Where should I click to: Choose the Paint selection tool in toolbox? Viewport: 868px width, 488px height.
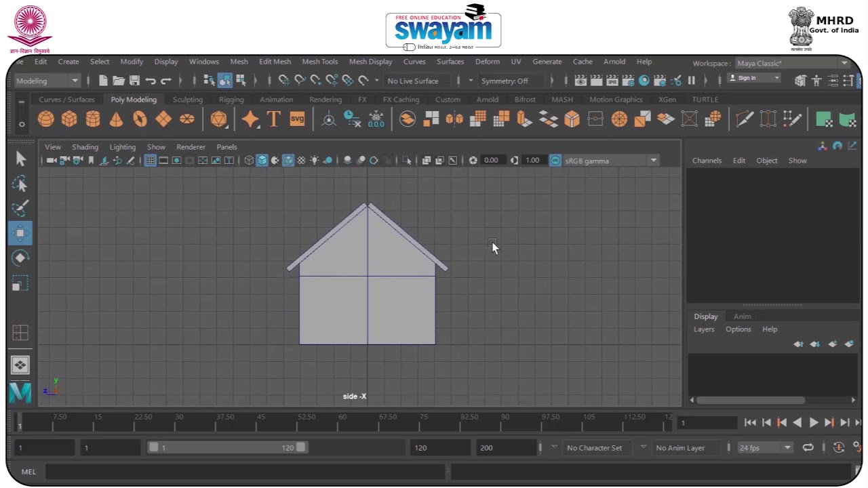coord(20,208)
